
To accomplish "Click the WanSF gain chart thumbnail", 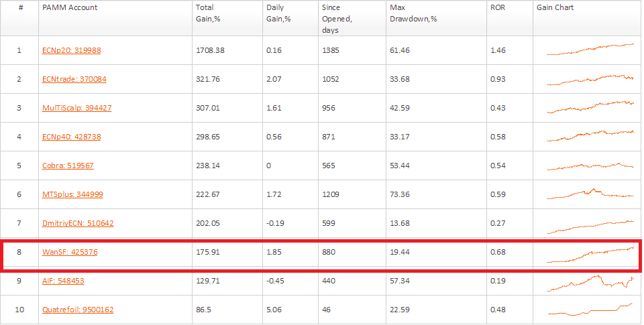I will click(x=590, y=254).
